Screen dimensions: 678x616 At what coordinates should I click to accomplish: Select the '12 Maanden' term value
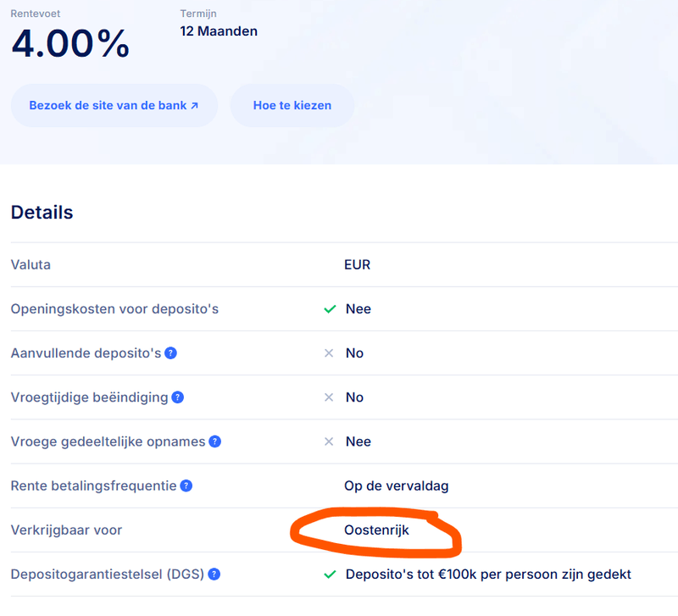tap(219, 31)
